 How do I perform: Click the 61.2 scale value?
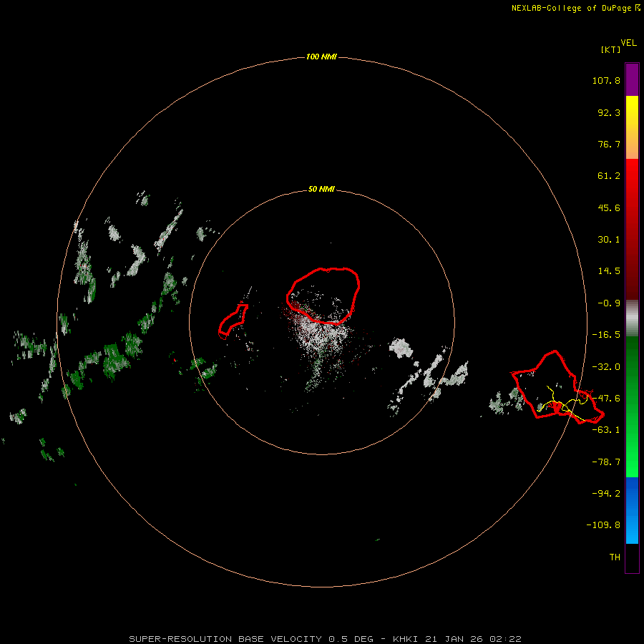coord(609,176)
